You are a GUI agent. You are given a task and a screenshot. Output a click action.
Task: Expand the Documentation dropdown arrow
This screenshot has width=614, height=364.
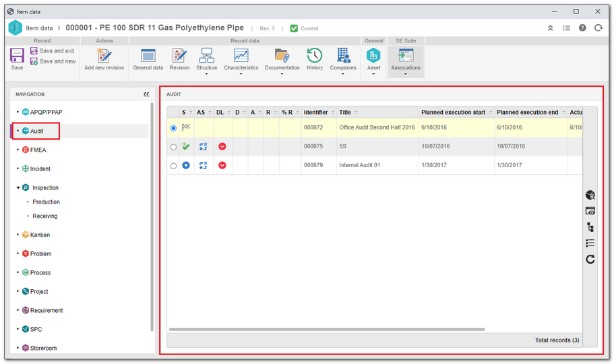coord(282,73)
